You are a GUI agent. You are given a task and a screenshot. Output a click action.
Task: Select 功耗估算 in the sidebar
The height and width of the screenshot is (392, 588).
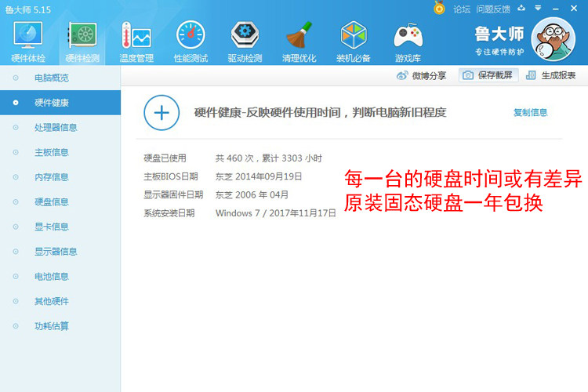[60, 326]
